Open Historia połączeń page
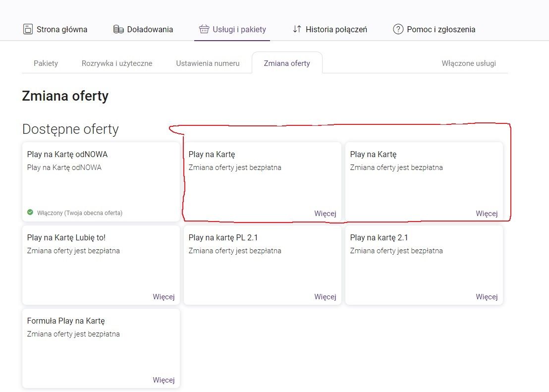This screenshot has height=392, width=549. tap(330, 29)
